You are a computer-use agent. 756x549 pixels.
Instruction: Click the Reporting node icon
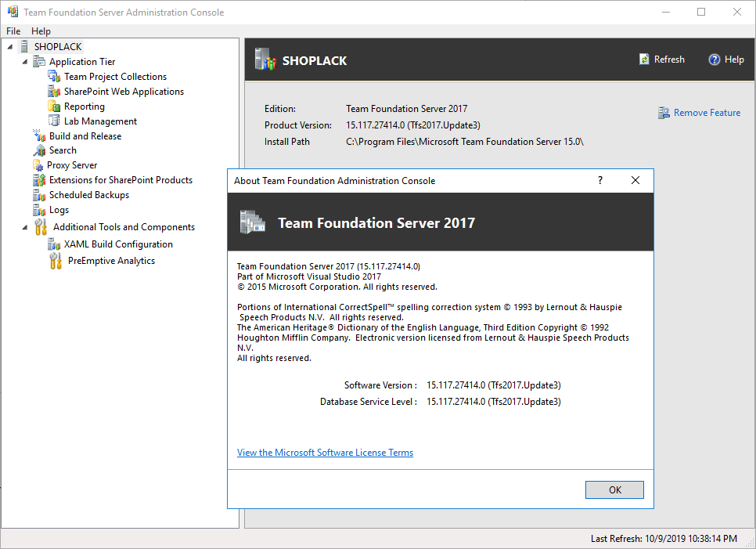pyautogui.click(x=54, y=107)
